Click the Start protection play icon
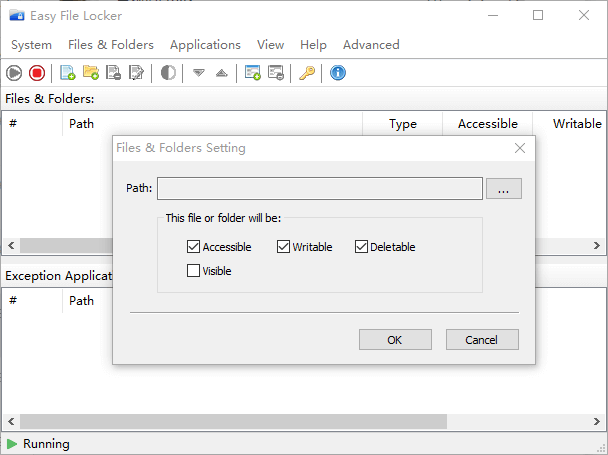This screenshot has width=608, height=455. tap(14, 72)
